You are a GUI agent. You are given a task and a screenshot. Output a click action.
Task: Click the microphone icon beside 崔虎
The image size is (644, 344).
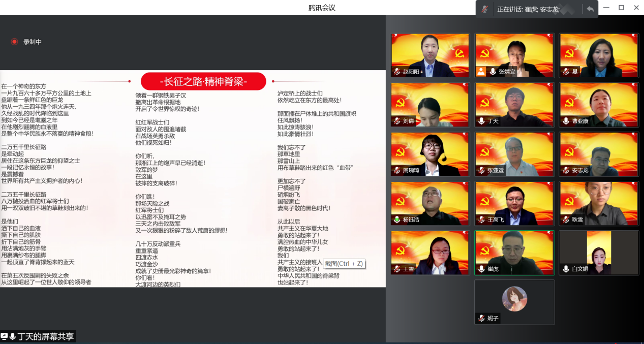[481, 269]
